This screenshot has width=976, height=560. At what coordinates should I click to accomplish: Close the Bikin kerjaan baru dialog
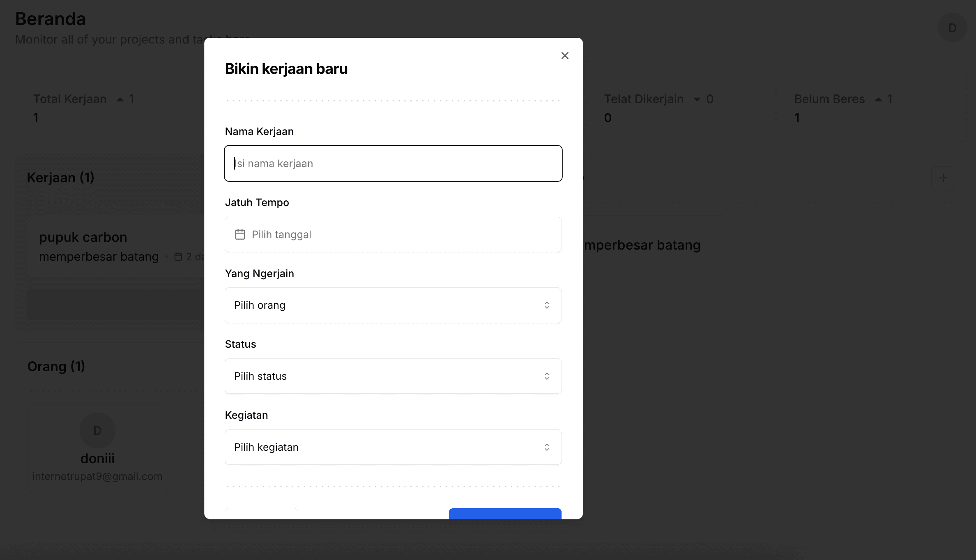564,55
